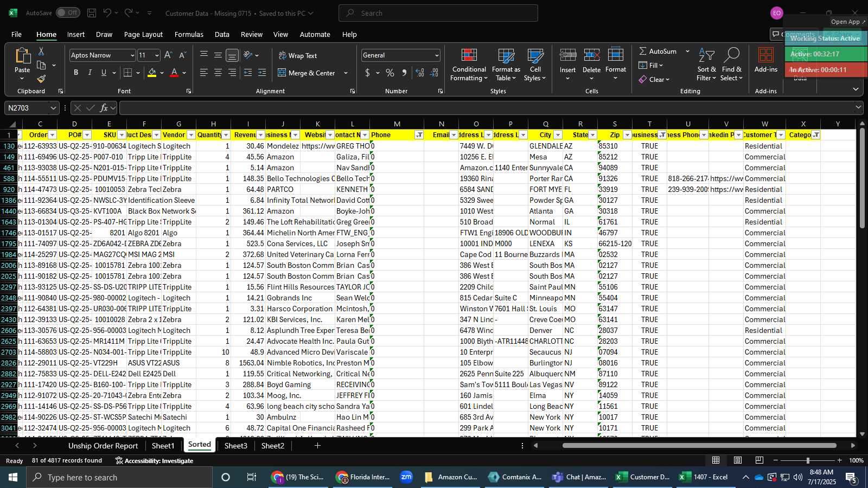Image resolution: width=868 pixels, height=488 pixels.
Task: Open the Windows Start menu
Action: (x=13, y=477)
